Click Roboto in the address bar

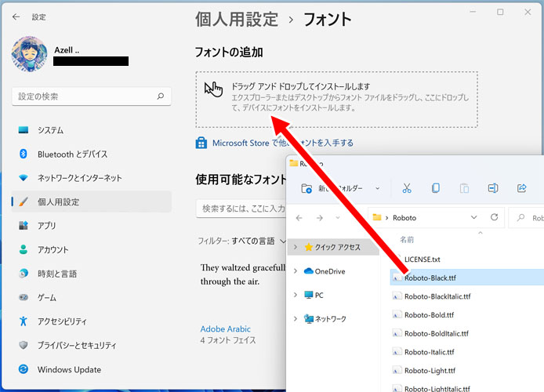pyautogui.click(x=404, y=218)
